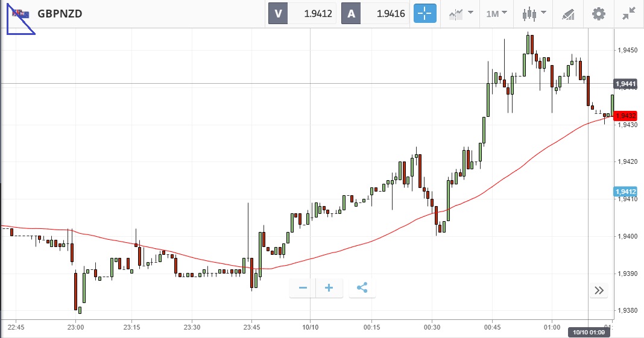The image size is (644, 338).
Task: Toggle the crosshair cursor tool
Action: click(x=425, y=13)
